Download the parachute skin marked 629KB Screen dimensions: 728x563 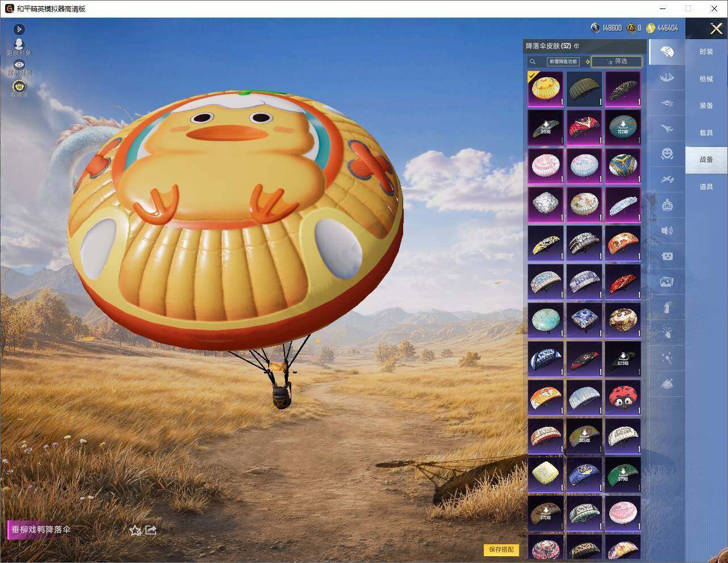tap(623, 359)
